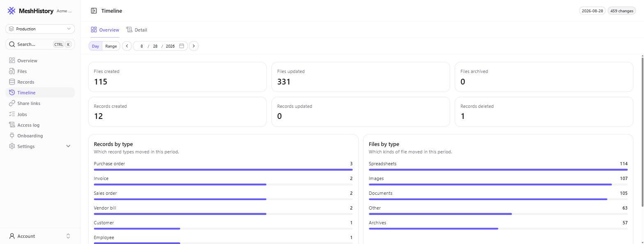This screenshot has height=244, width=644.
Task: Click the Records deleted card
Action: pos(544,112)
